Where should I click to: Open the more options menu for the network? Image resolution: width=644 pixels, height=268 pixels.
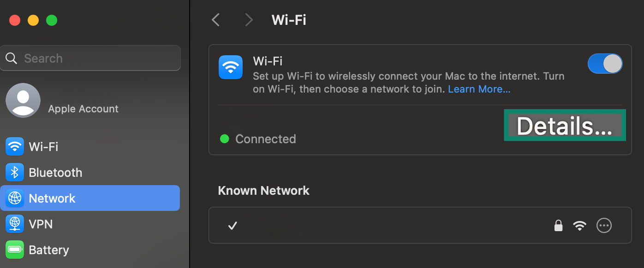(604, 225)
